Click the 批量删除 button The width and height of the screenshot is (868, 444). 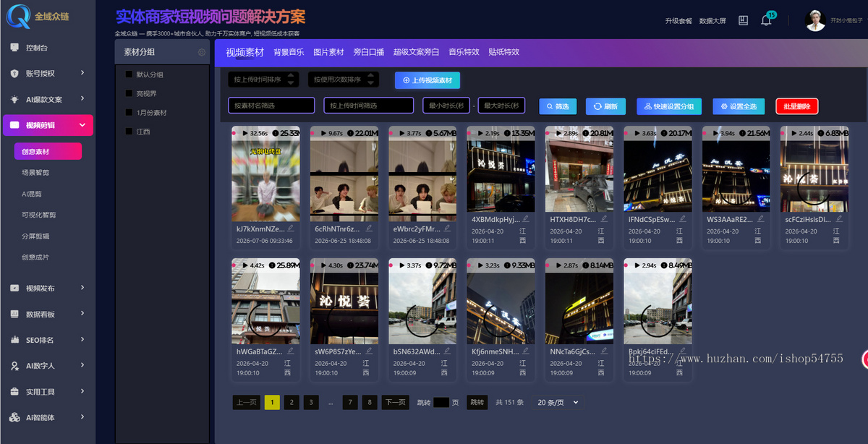pos(796,106)
